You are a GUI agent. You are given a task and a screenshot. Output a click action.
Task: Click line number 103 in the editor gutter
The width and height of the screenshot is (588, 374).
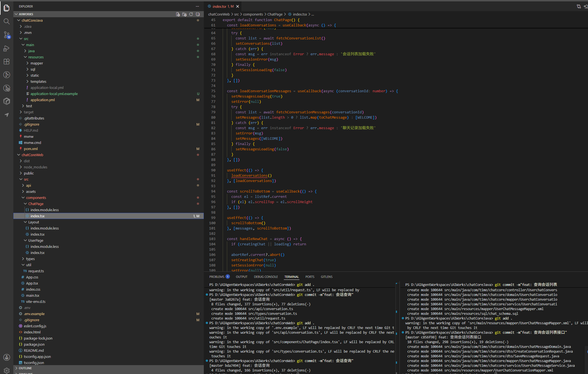point(212,239)
